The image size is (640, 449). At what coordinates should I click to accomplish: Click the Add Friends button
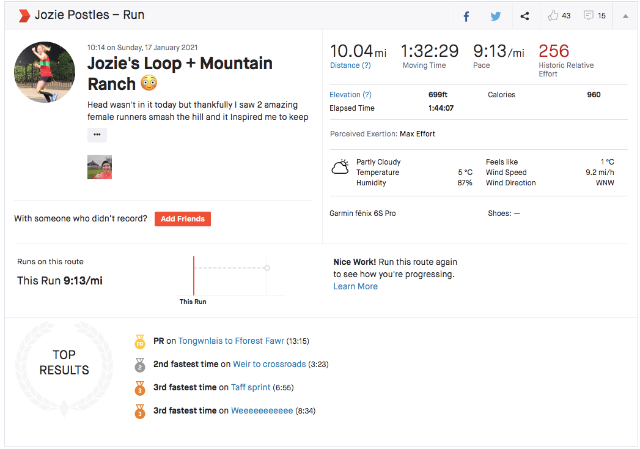[183, 219]
